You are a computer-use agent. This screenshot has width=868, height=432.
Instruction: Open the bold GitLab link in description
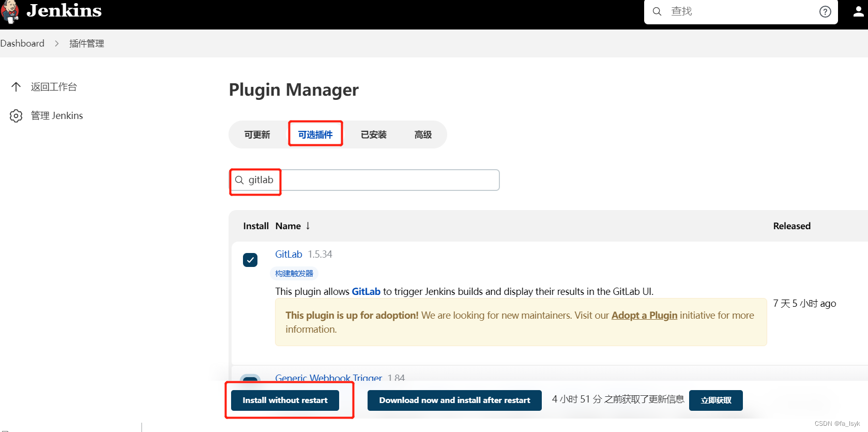[x=366, y=291]
